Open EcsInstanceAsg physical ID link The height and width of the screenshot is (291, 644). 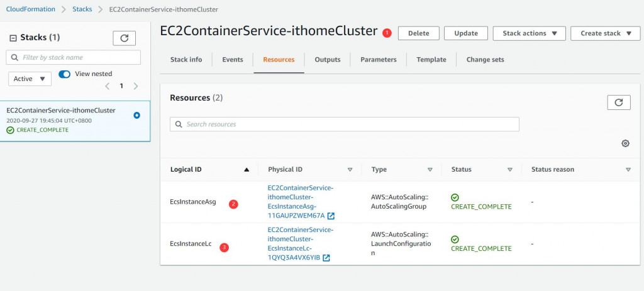coord(300,202)
